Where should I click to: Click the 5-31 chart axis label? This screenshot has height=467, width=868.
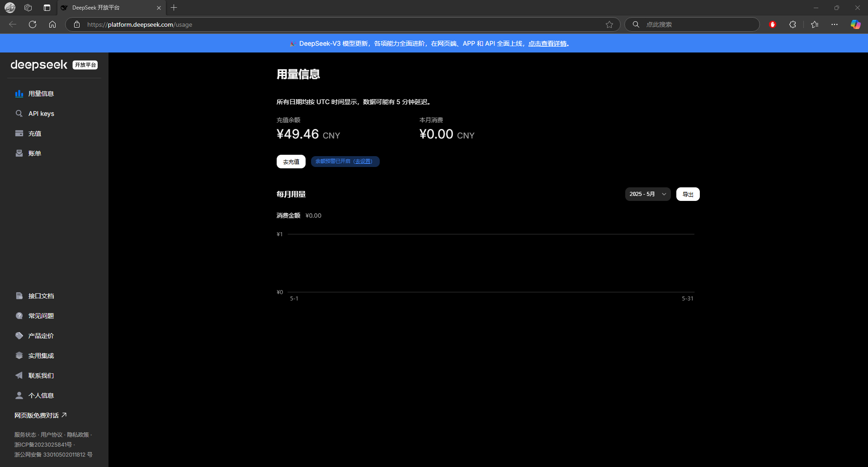(x=688, y=299)
